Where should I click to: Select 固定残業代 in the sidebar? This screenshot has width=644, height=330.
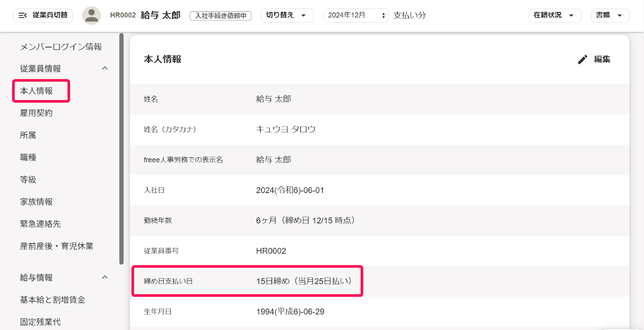coord(40,322)
